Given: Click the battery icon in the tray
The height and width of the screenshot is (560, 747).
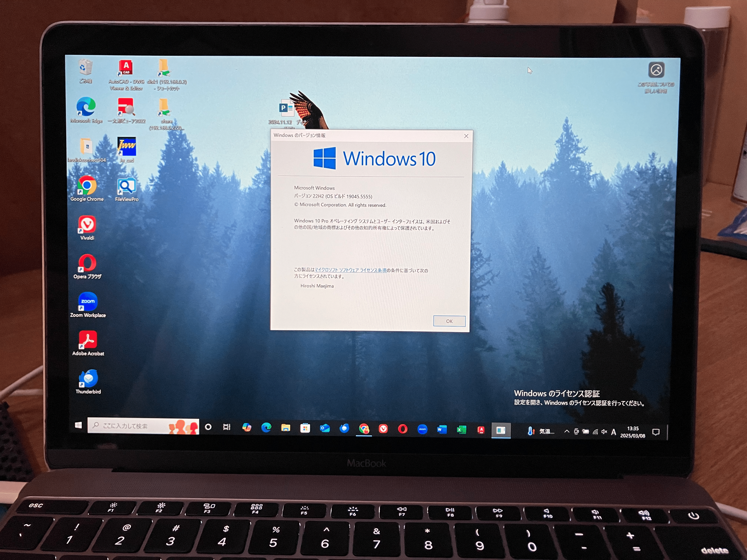Looking at the screenshot, I should point(586,432).
